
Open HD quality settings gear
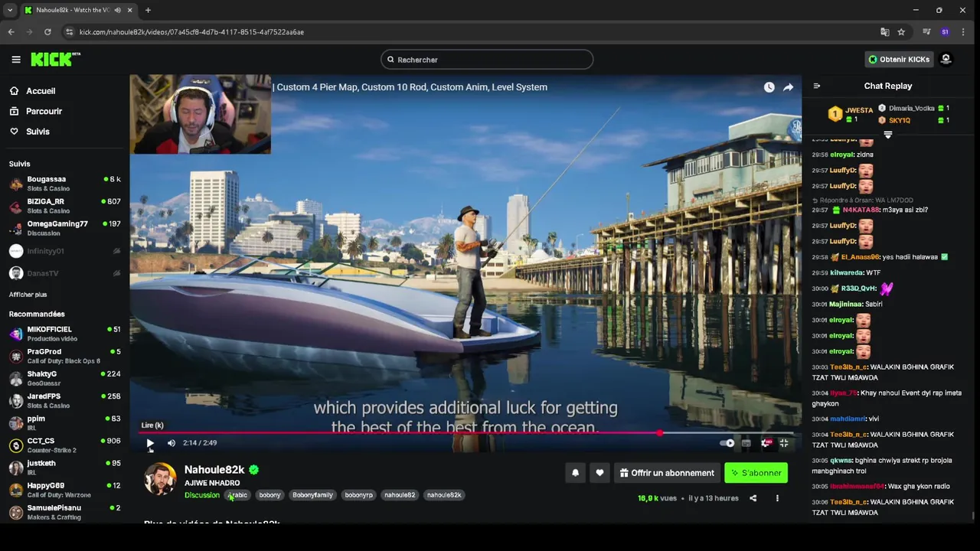pos(766,443)
